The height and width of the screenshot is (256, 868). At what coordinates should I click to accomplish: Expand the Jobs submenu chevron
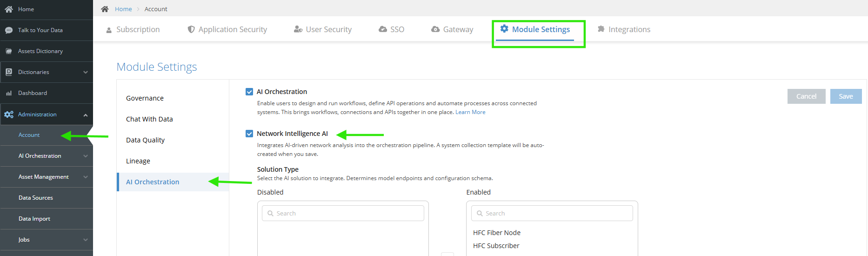click(86, 240)
